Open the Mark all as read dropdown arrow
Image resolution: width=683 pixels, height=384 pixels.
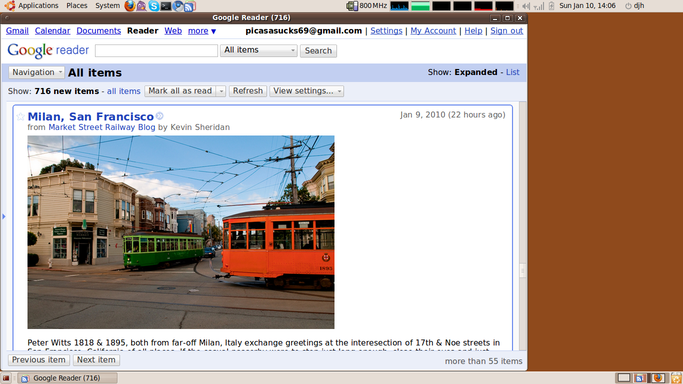221,91
